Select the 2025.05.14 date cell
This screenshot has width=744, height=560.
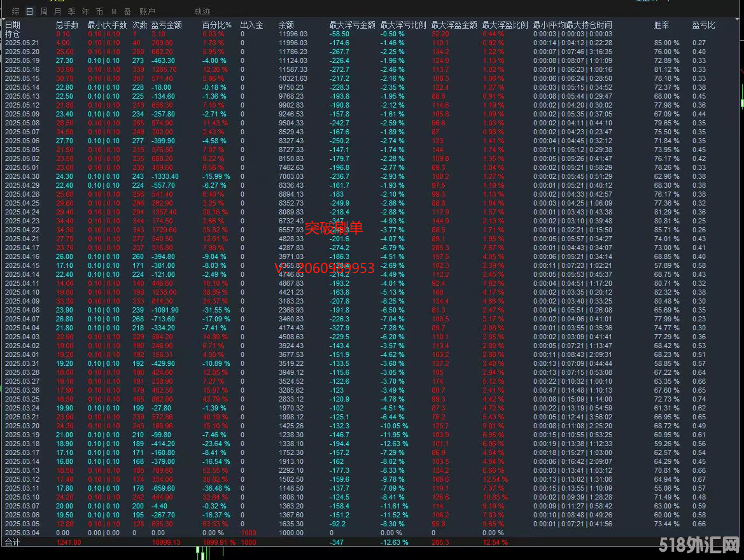[x=22, y=87]
